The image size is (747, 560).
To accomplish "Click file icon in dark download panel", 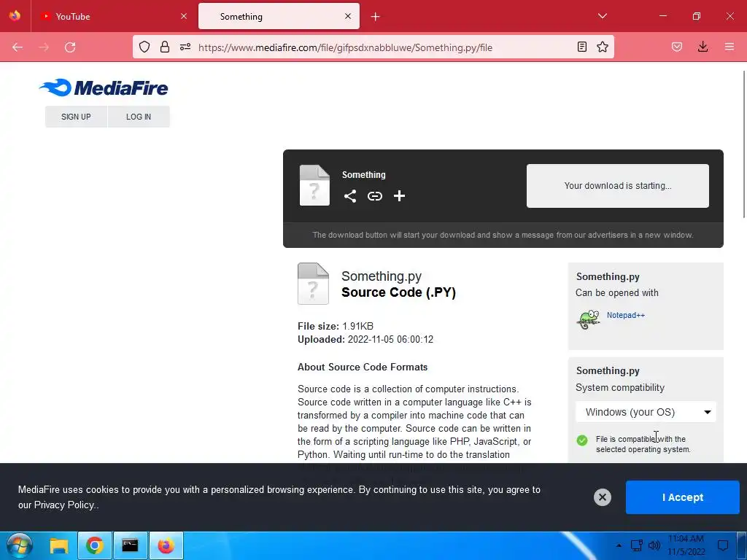I will point(314,185).
